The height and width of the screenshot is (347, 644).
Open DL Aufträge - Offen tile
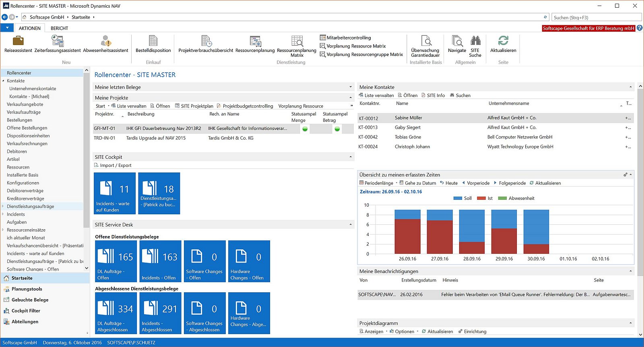click(116, 261)
